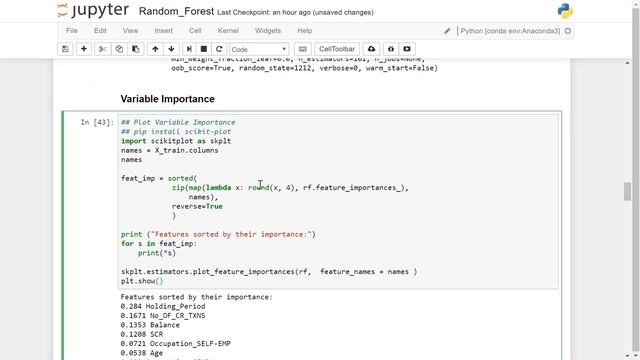Click the cloud upload toolbar icon

coord(371,49)
